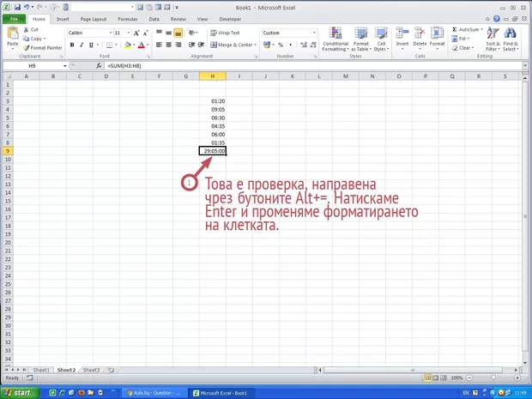Click the formula bar with =SUM(H3:H8)
The width and height of the screenshot is (532, 399).
tap(313, 66)
